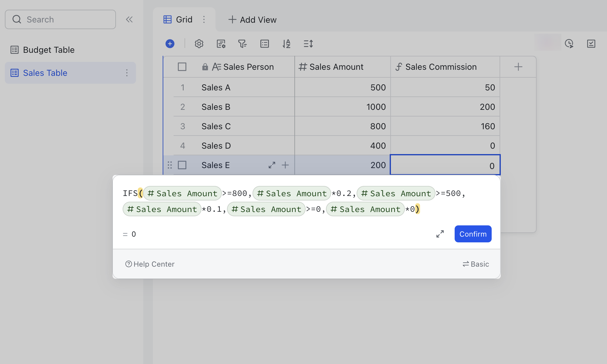The image size is (607, 364).
Task: Click the add column plus icon
Action: point(518,67)
